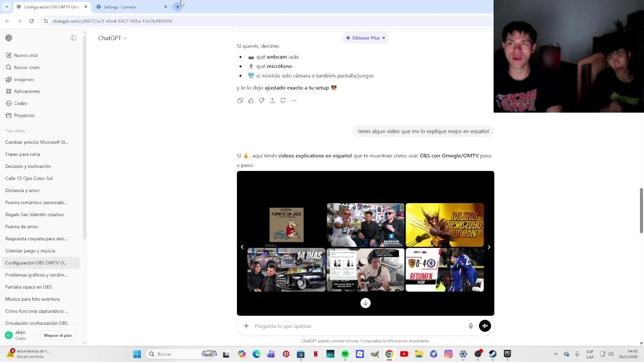This screenshot has height=362, width=644.
Task: Collapse the sidebar panel toggle
Action: click(x=73, y=38)
